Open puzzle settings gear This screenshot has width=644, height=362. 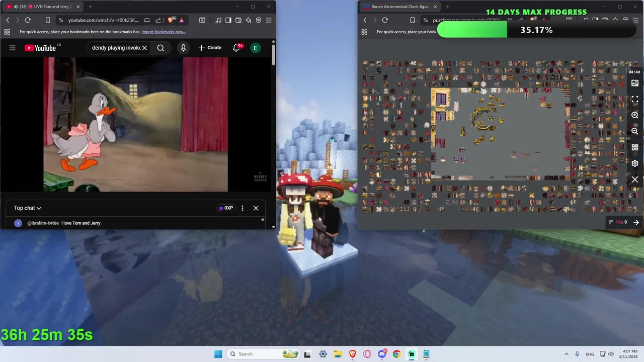pos(635,163)
